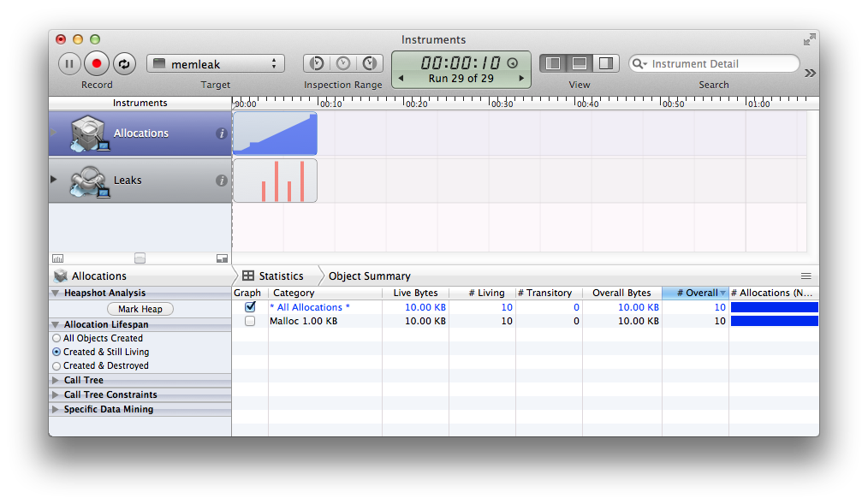Sort by the Category column header
The image size is (868, 504).
click(x=325, y=293)
